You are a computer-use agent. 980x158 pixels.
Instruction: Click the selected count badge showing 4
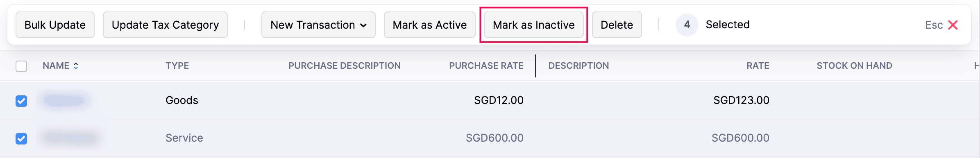(687, 25)
